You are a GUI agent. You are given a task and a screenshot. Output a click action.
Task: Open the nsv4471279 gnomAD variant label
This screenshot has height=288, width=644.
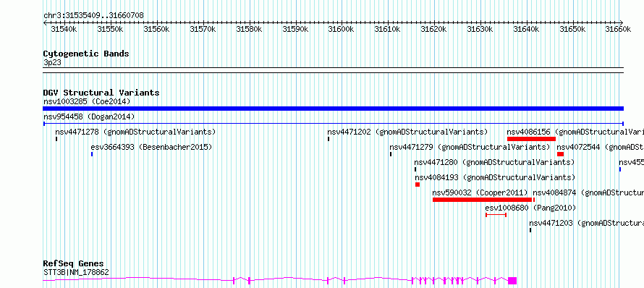click(470, 147)
